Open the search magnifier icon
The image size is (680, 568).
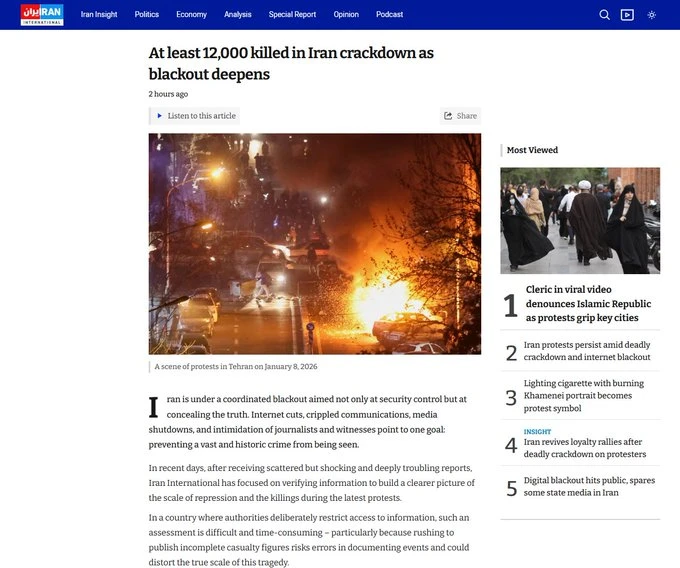(x=604, y=15)
